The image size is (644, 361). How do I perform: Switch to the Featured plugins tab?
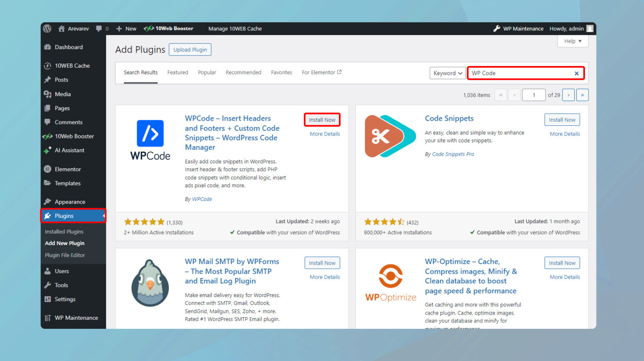pyautogui.click(x=177, y=72)
